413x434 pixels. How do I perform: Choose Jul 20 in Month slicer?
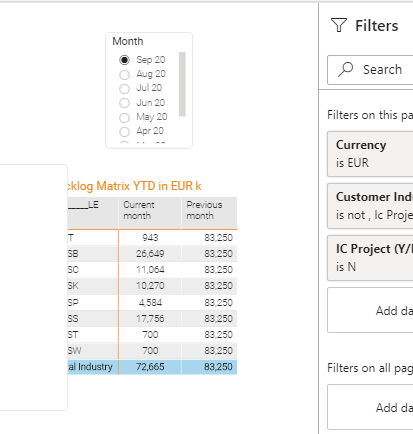pyautogui.click(x=124, y=89)
